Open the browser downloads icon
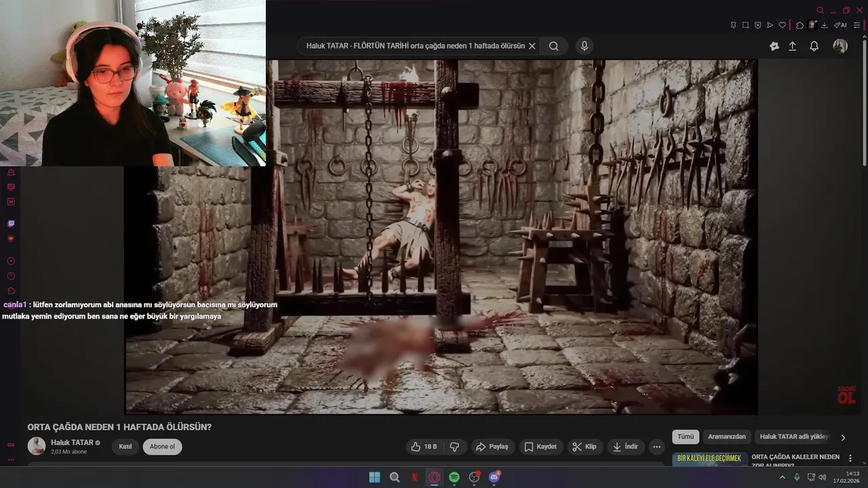This screenshot has height=488, width=868. point(824,25)
